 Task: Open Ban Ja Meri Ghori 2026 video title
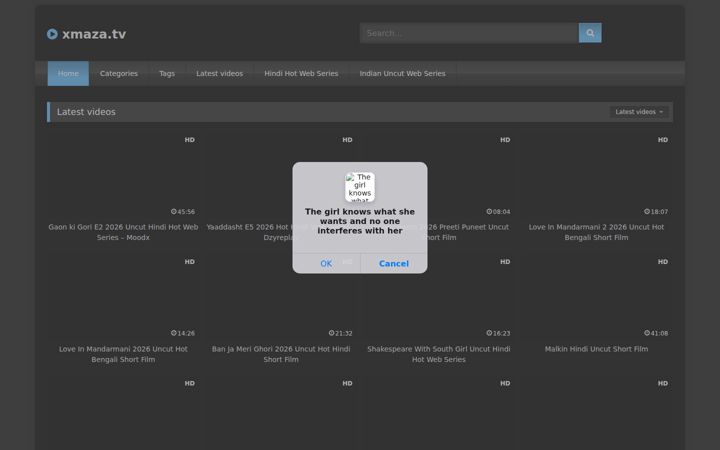pyautogui.click(x=281, y=354)
